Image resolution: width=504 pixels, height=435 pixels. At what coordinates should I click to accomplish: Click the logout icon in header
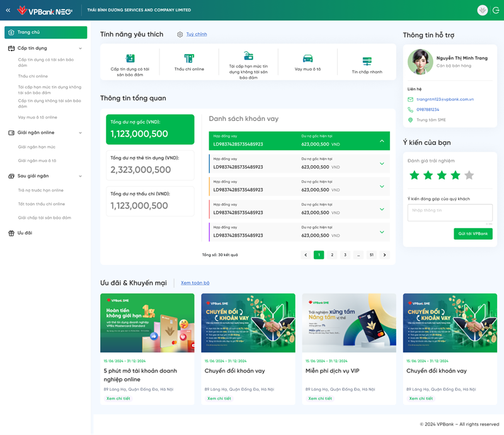pos(496,10)
